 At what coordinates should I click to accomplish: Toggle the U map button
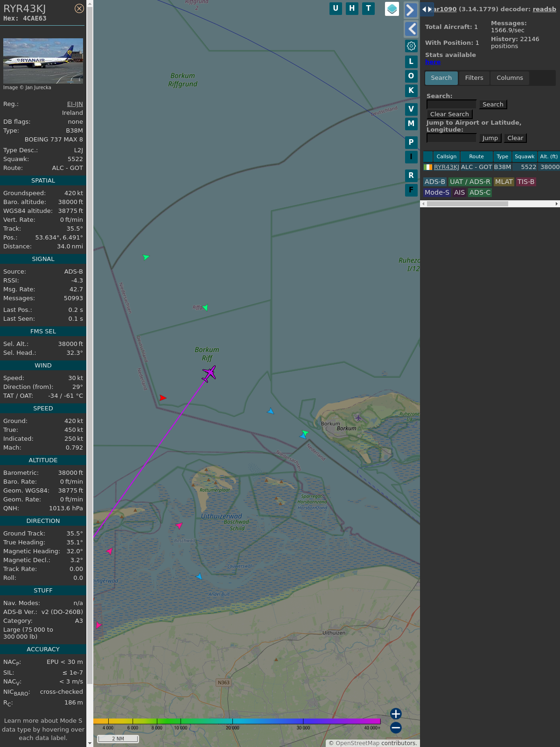(336, 8)
